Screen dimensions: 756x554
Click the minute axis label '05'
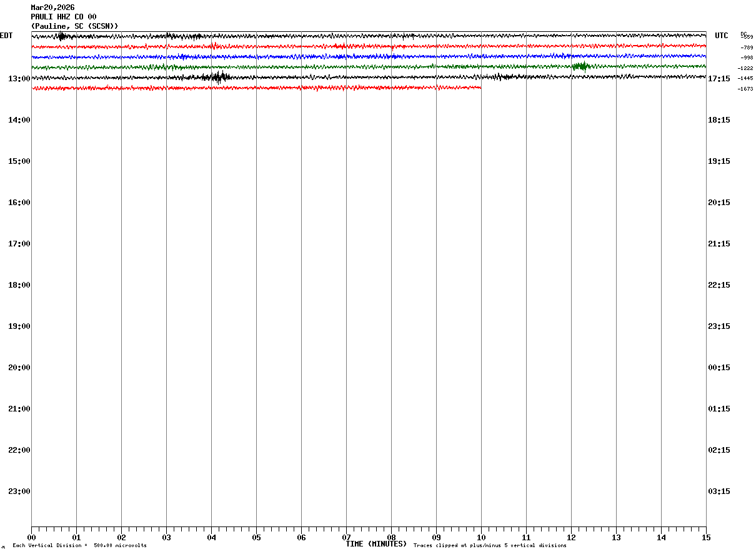point(256,538)
